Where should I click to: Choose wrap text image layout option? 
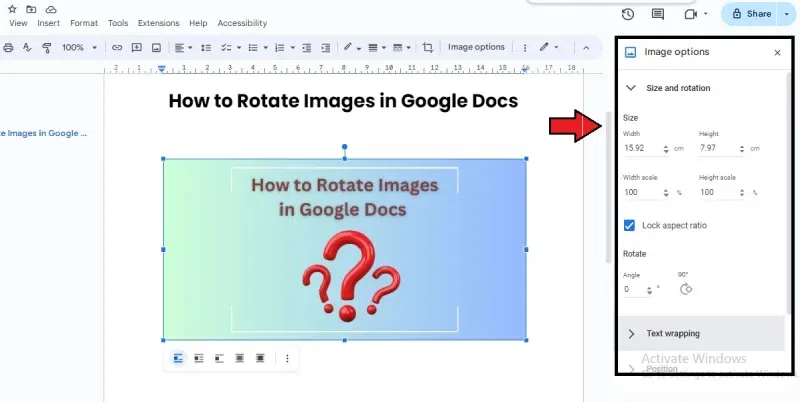pyautogui.click(x=198, y=358)
